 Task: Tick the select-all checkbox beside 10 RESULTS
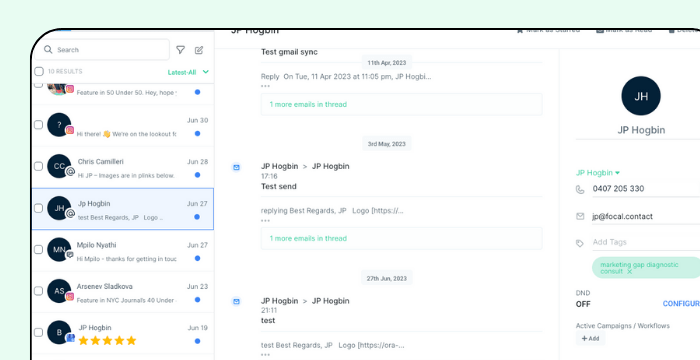[x=39, y=71]
